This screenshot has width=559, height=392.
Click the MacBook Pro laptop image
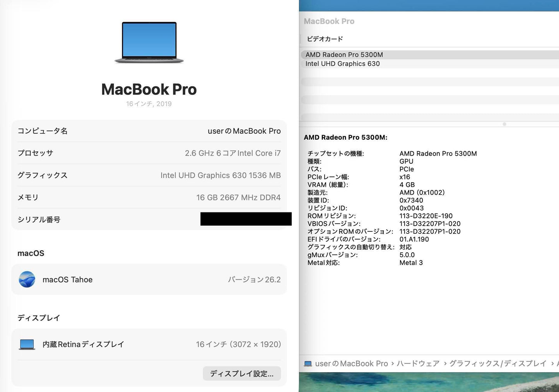point(149,42)
